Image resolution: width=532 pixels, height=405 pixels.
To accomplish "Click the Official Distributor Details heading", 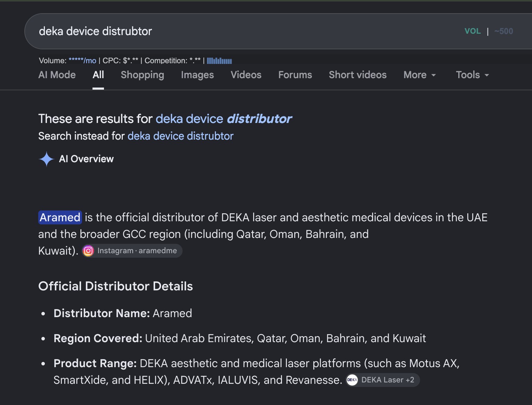I will pyautogui.click(x=115, y=286).
